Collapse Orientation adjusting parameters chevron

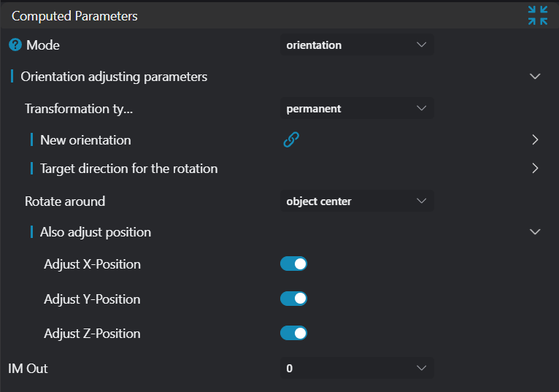[535, 77]
